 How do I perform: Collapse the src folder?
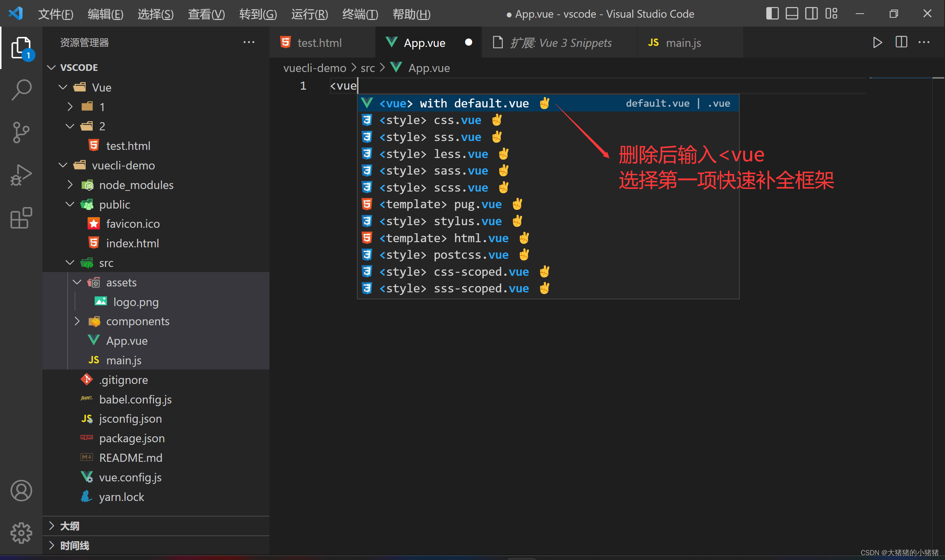70,262
